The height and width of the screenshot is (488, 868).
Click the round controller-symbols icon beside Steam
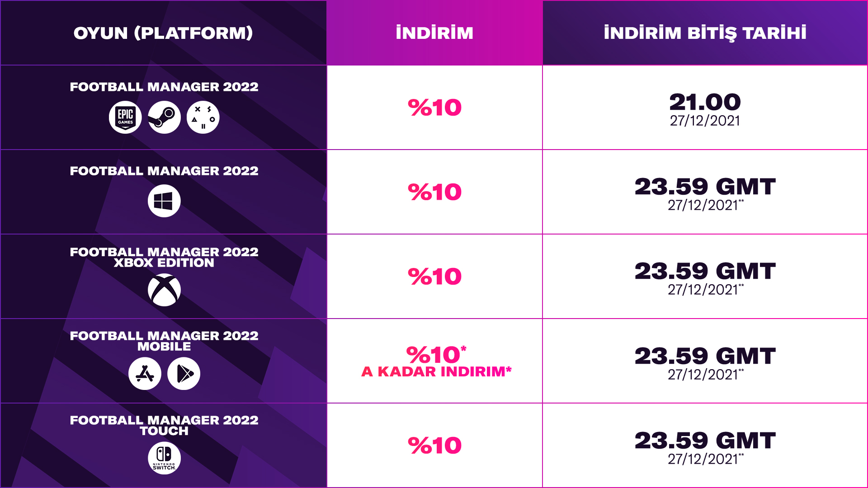203,117
